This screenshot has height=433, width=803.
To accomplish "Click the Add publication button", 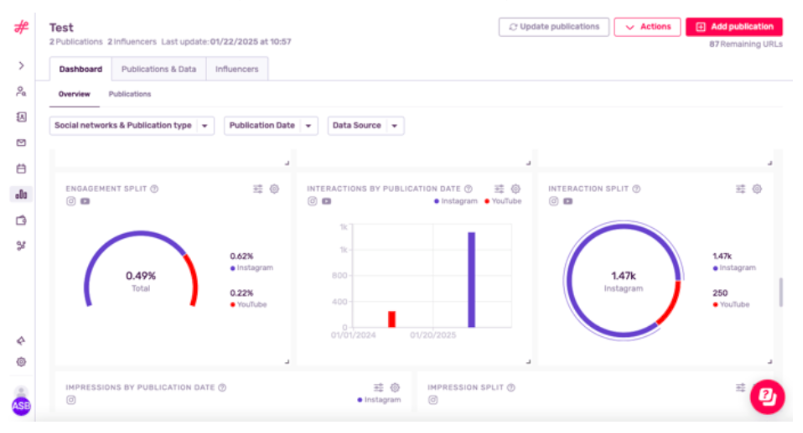I will [x=734, y=27].
